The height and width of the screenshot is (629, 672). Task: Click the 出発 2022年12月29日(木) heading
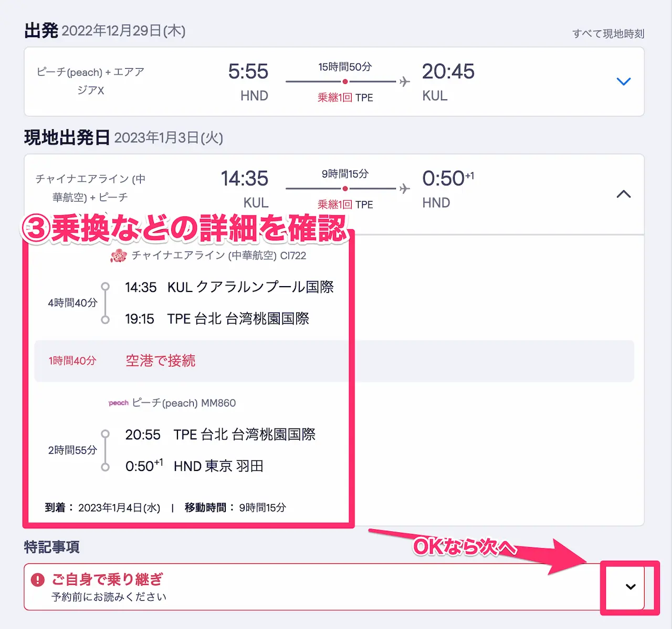(x=105, y=30)
